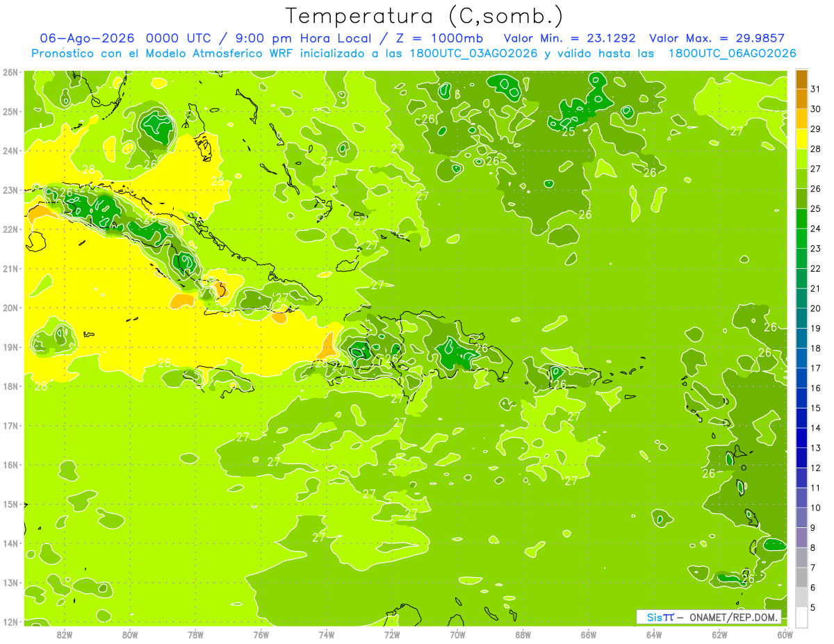Click the orange legend swatch between 30 and 31

(801, 99)
